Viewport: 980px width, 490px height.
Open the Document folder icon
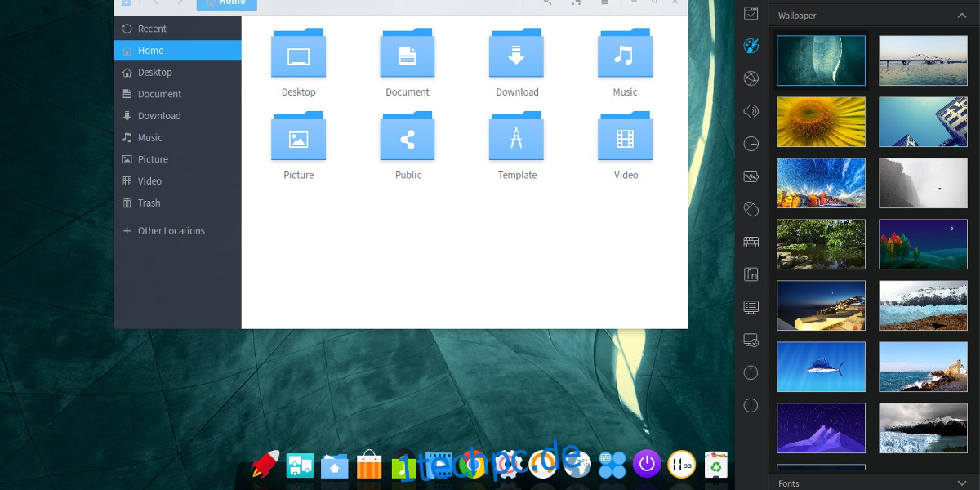click(408, 53)
